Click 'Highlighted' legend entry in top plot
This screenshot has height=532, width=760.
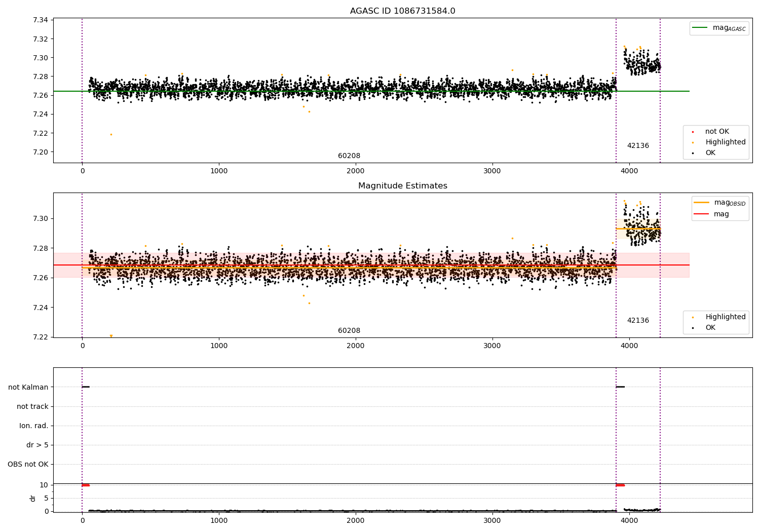pos(725,142)
